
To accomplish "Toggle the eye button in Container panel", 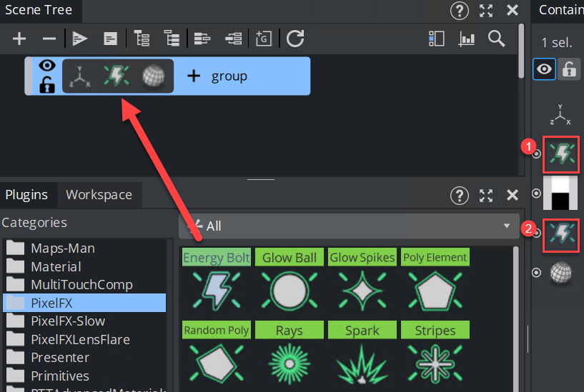I will pyautogui.click(x=545, y=69).
